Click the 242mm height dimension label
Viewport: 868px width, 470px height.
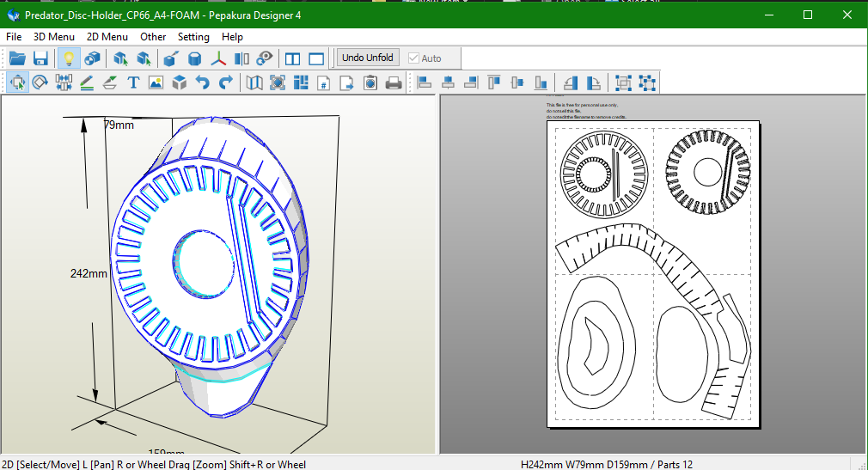click(x=89, y=273)
